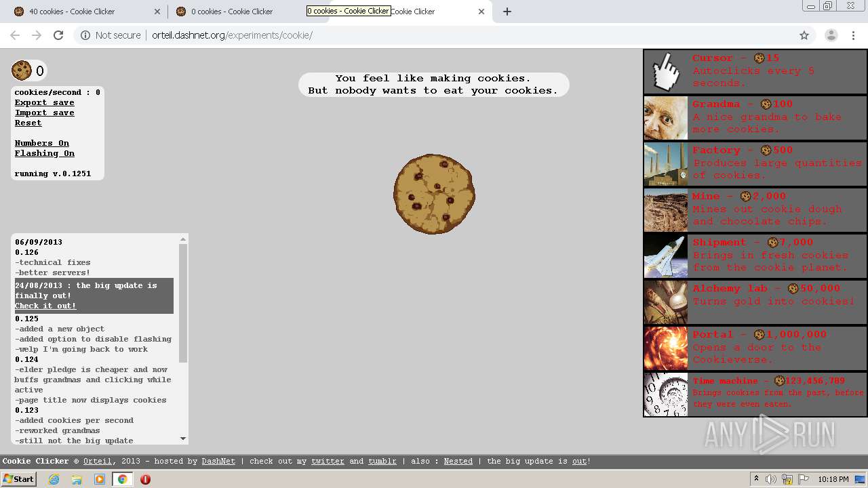
Task: Go back in browser history
Action: pos(15,35)
